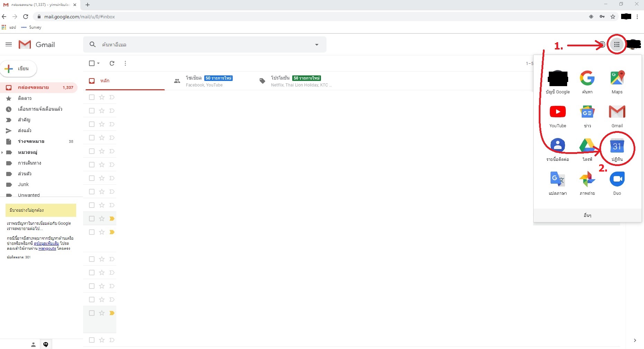Open กล่องจดหมาย inbox folder
Viewport: 644px width, 349px height.
[x=38, y=88]
